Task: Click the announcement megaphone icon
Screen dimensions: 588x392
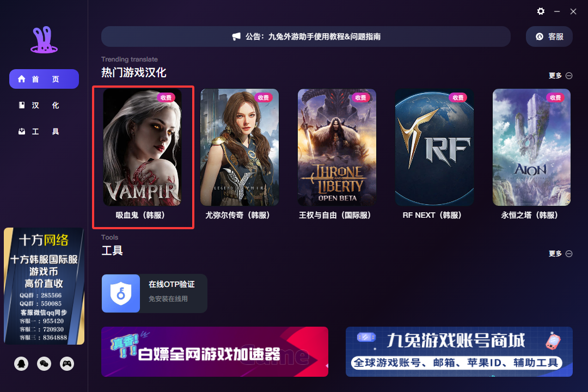Action: coord(236,36)
